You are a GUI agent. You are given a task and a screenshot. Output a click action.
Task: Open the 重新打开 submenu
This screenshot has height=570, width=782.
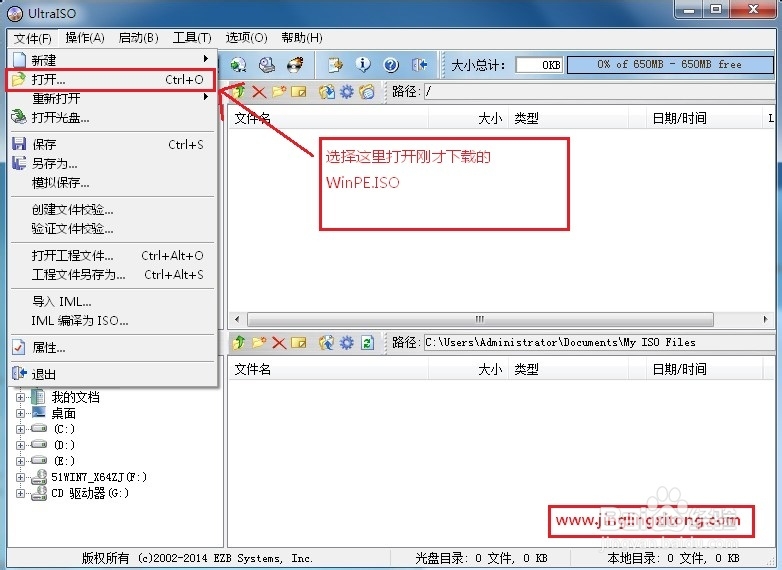(112, 98)
